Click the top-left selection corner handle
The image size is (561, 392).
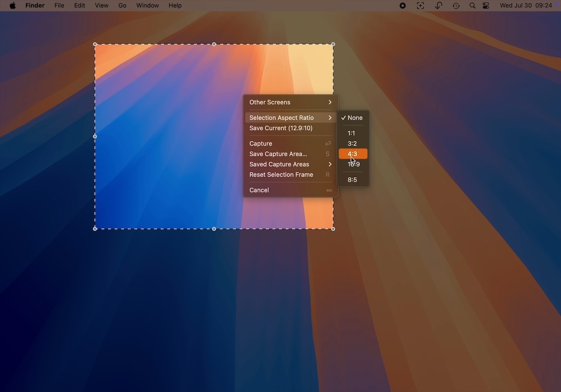pos(95,45)
